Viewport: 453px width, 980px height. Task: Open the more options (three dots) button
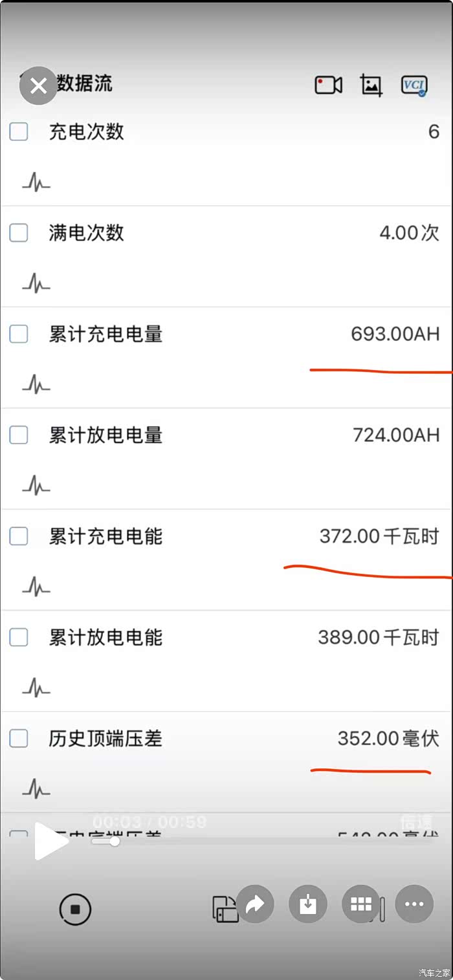point(414,904)
